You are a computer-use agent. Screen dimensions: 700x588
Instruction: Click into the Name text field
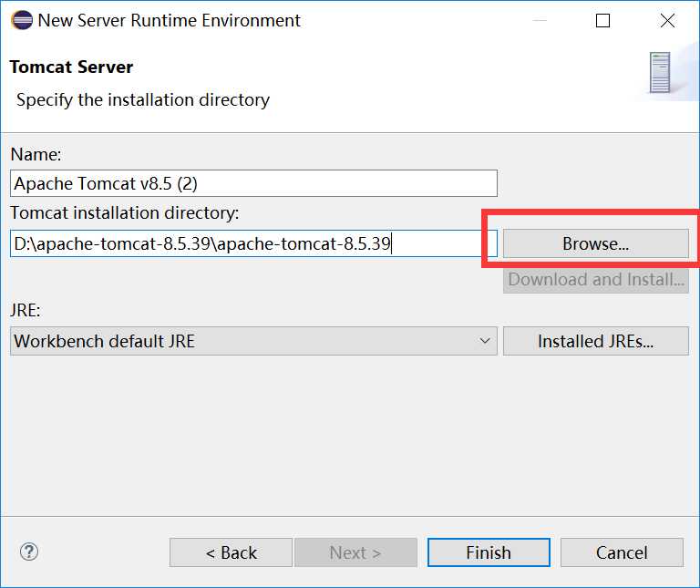pyautogui.click(x=253, y=183)
